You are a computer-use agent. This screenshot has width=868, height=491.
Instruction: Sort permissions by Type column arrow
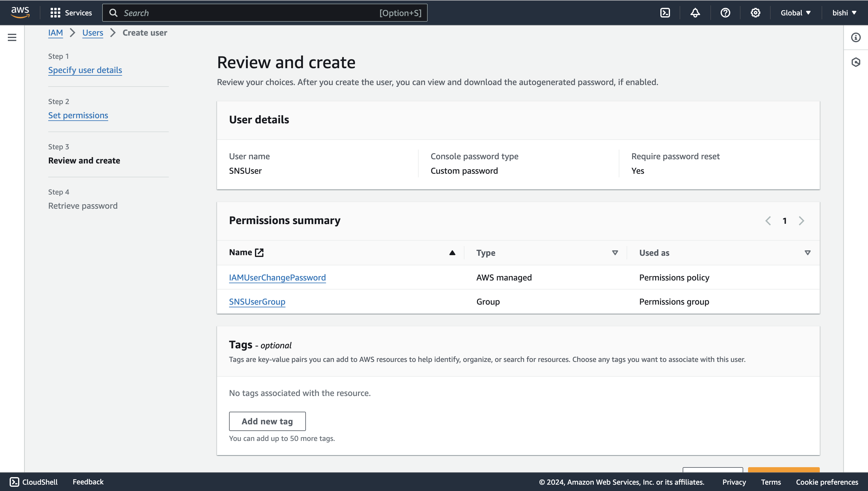click(x=615, y=252)
